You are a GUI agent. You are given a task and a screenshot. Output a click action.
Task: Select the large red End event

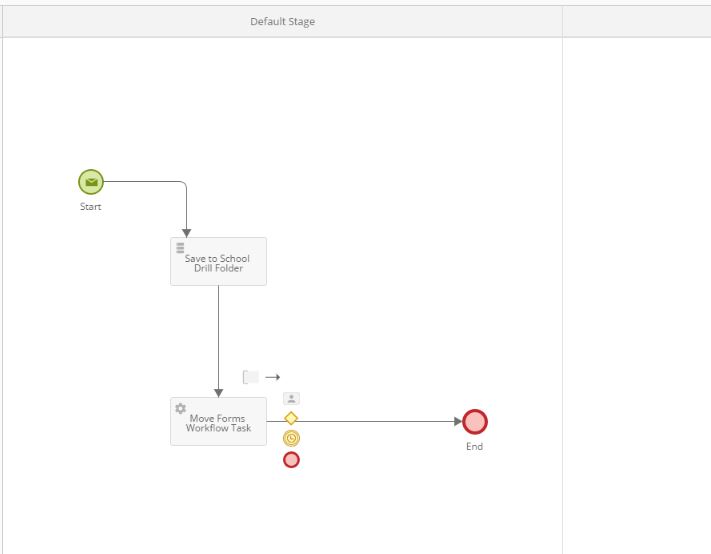click(474, 422)
